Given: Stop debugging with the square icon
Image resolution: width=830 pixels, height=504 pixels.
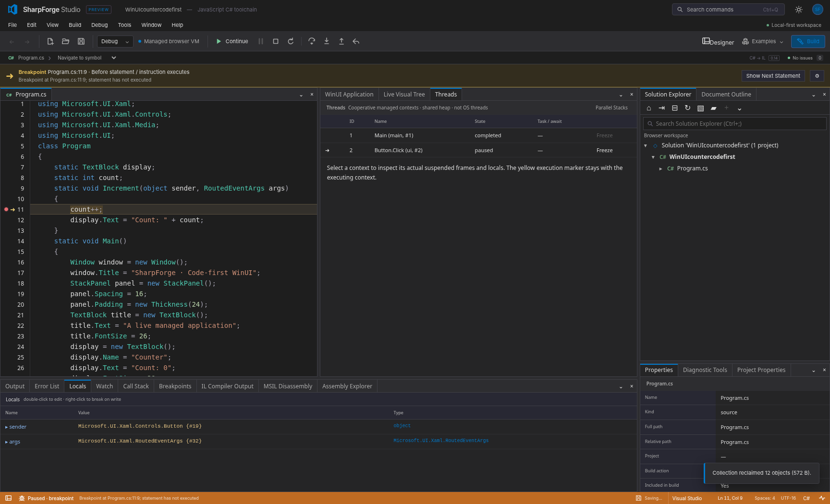Looking at the screenshot, I should pos(276,41).
